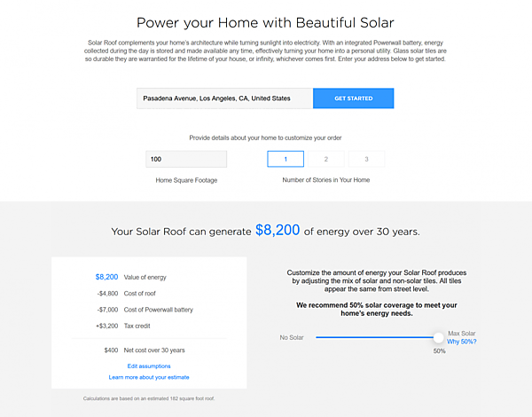Click the Why 50%? link
The image size is (532, 417).
click(x=462, y=342)
